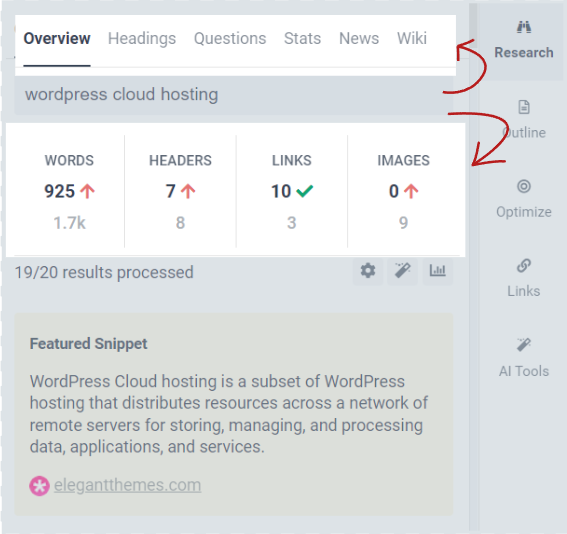567x534 pixels.
Task: Click the IMAGES stat showing 0
Action: 403,191
